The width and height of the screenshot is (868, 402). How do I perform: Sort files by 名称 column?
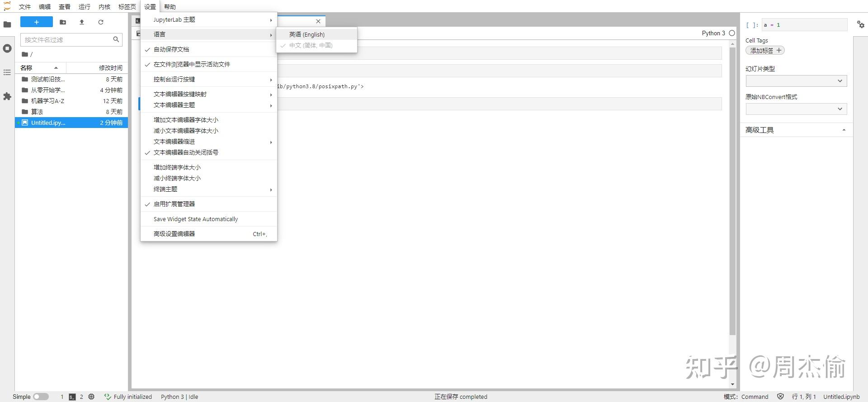point(41,68)
